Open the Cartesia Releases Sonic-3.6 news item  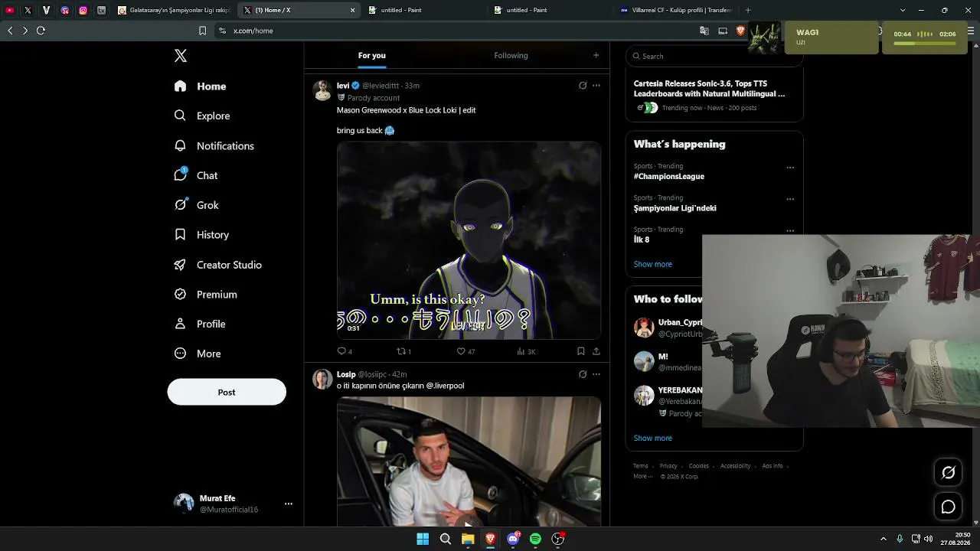coord(714,95)
